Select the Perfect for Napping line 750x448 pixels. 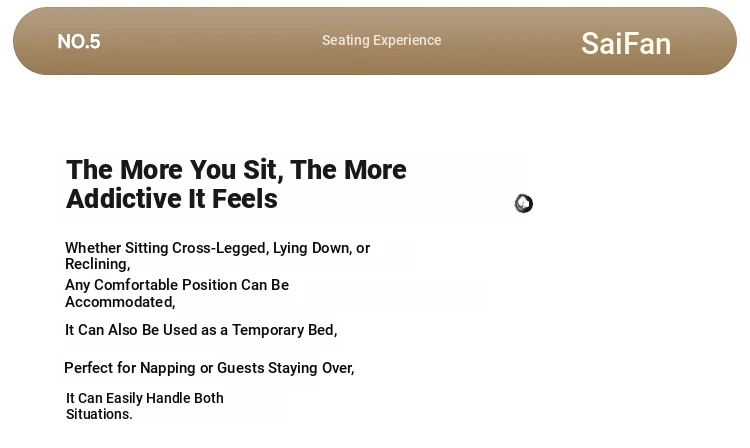point(209,368)
